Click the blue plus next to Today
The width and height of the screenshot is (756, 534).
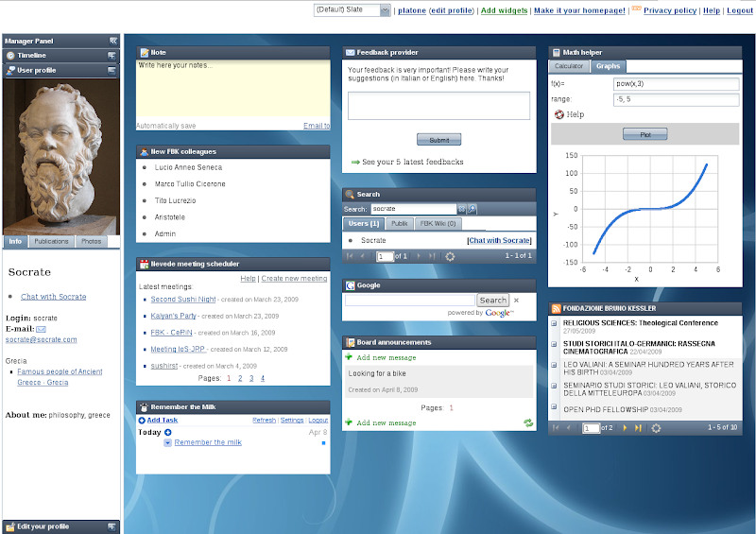[x=168, y=432]
